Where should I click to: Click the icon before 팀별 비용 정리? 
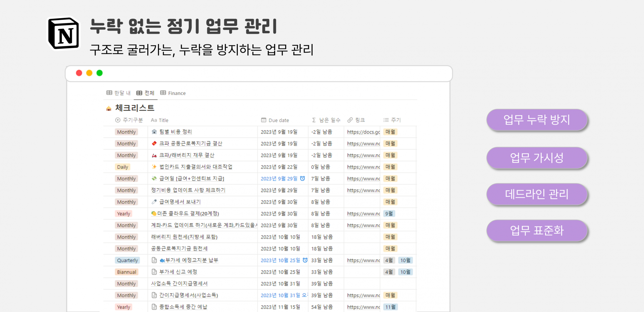coord(154,132)
